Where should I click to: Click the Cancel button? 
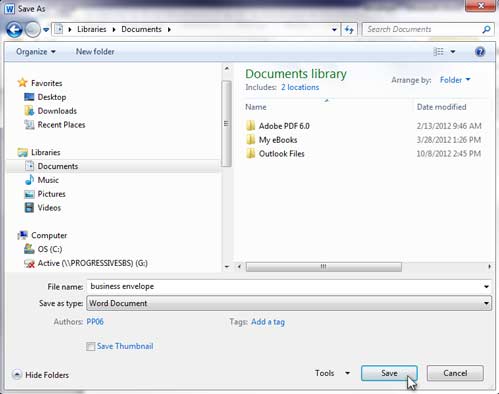(x=455, y=373)
